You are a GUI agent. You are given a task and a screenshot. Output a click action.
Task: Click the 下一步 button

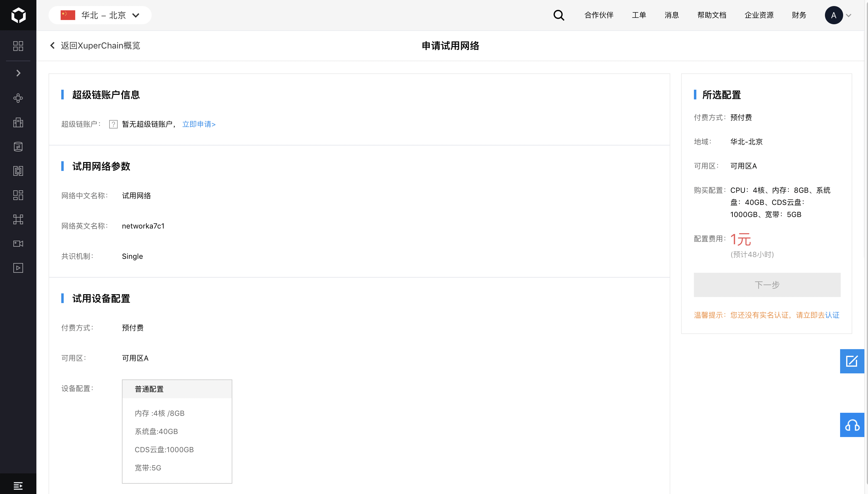tap(767, 285)
